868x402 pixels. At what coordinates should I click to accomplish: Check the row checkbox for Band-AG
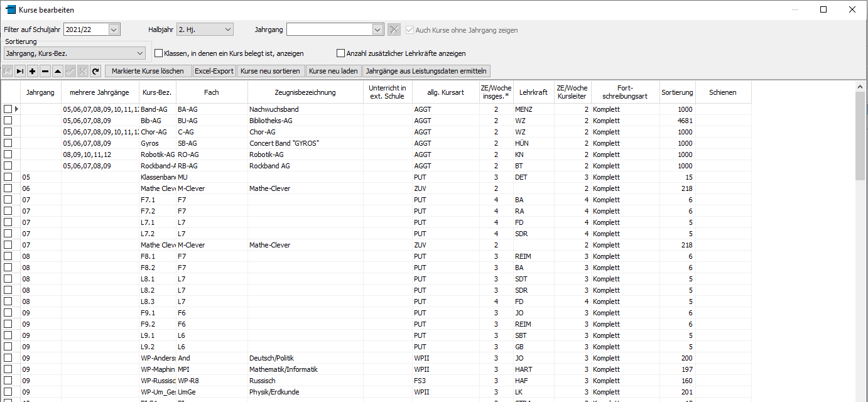8,109
